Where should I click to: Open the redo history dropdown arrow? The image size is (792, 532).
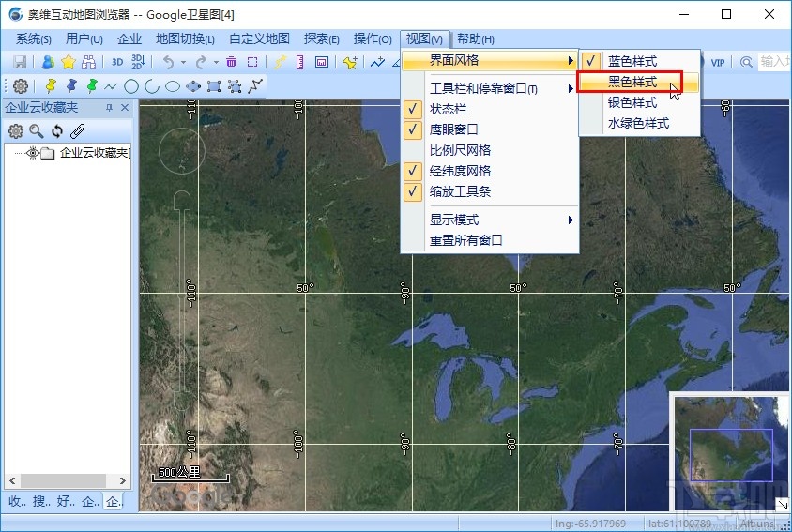click(x=216, y=63)
